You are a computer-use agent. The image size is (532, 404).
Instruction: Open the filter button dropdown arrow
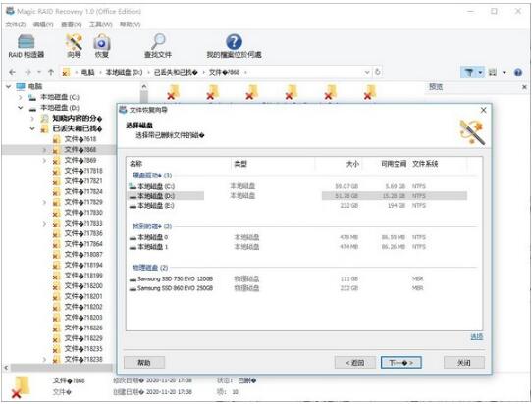480,73
